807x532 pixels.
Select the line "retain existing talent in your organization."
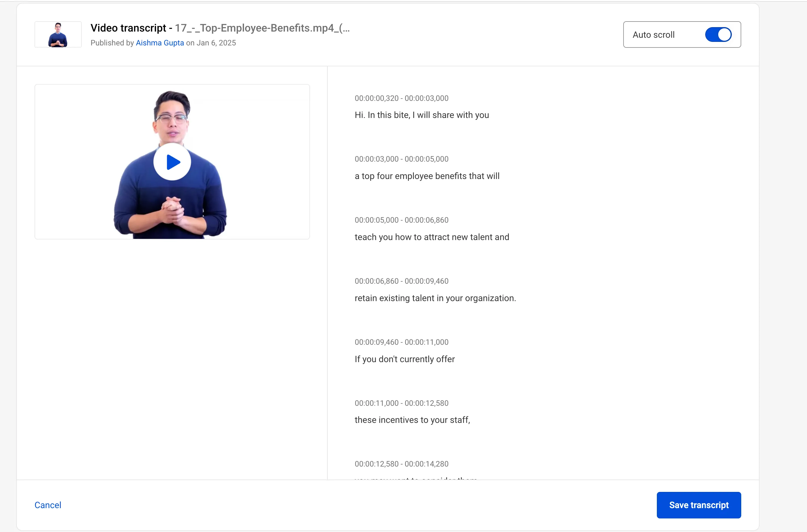[x=435, y=298]
